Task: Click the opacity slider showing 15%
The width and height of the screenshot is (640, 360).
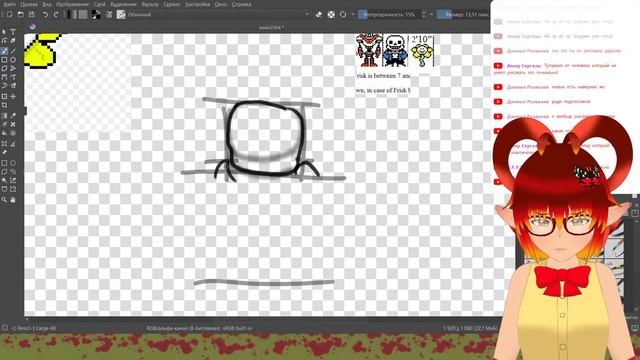Action: tap(389, 14)
